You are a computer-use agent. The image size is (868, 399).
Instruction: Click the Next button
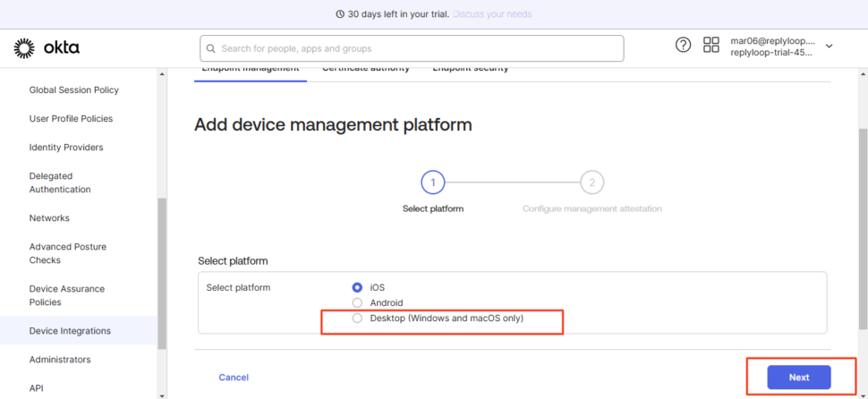coord(799,378)
